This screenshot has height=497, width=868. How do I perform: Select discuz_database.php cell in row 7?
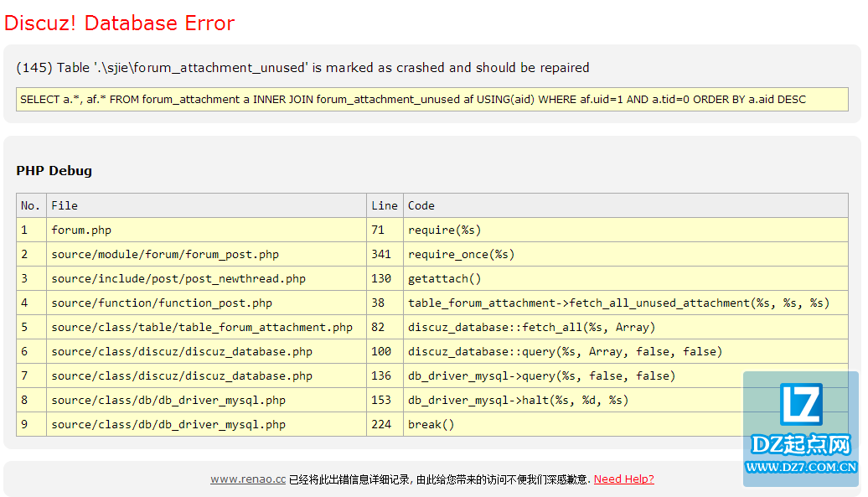tap(206, 375)
